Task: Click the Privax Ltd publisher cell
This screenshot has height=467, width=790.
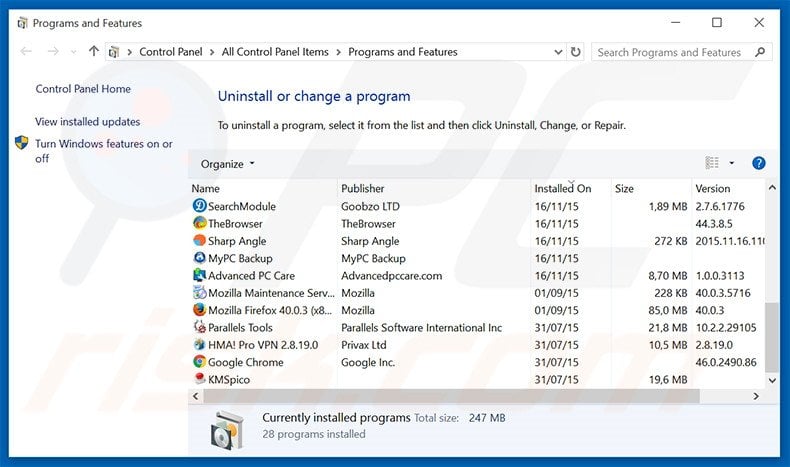Action: click(x=364, y=345)
